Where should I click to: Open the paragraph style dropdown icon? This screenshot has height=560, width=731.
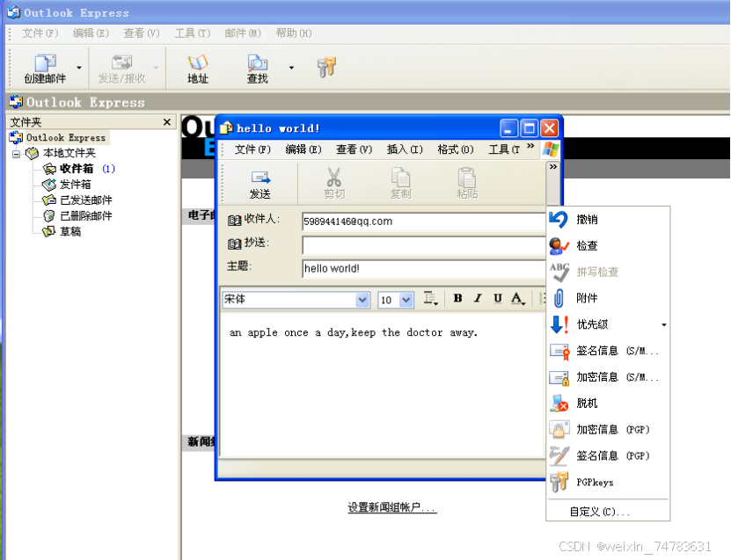coord(430,298)
